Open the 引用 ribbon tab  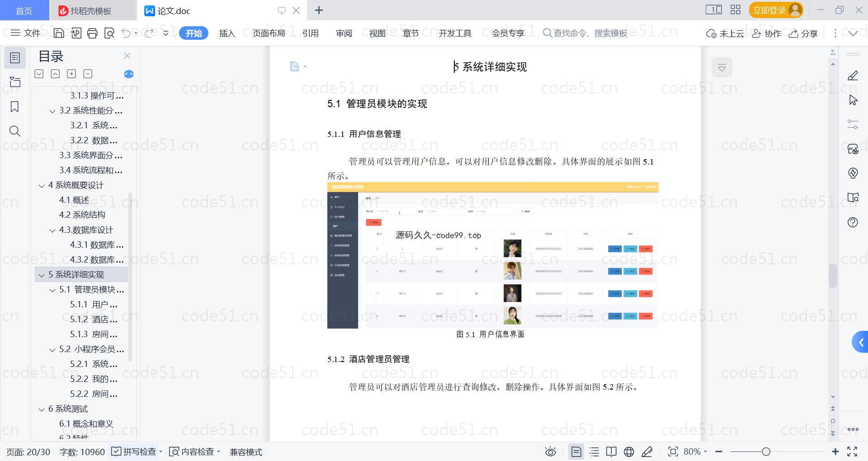(311, 33)
